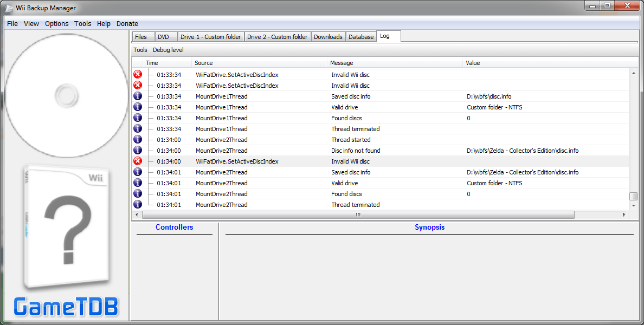Click the vertical scrollbar thumb of the log
Image resolution: width=644 pixels, height=325 pixels.
point(634,196)
